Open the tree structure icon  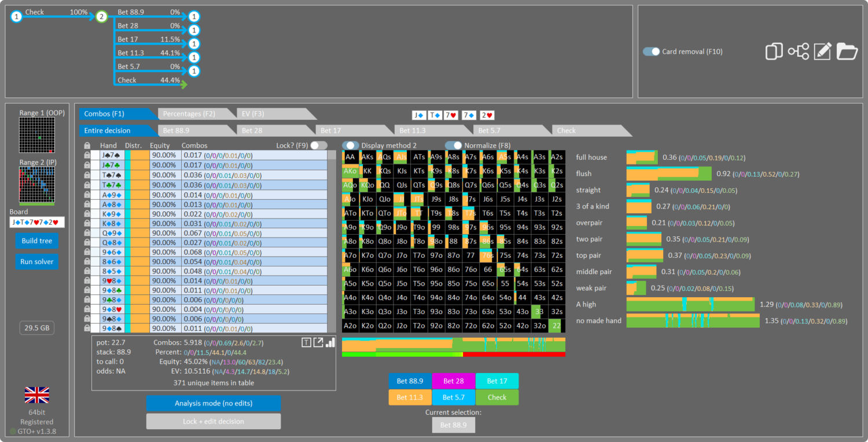pos(798,52)
